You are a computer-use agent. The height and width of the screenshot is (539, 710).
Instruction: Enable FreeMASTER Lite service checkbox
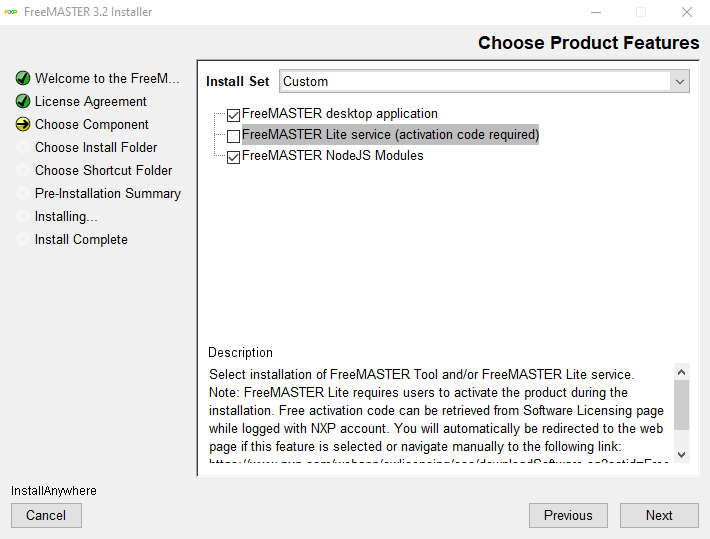tap(233, 136)
